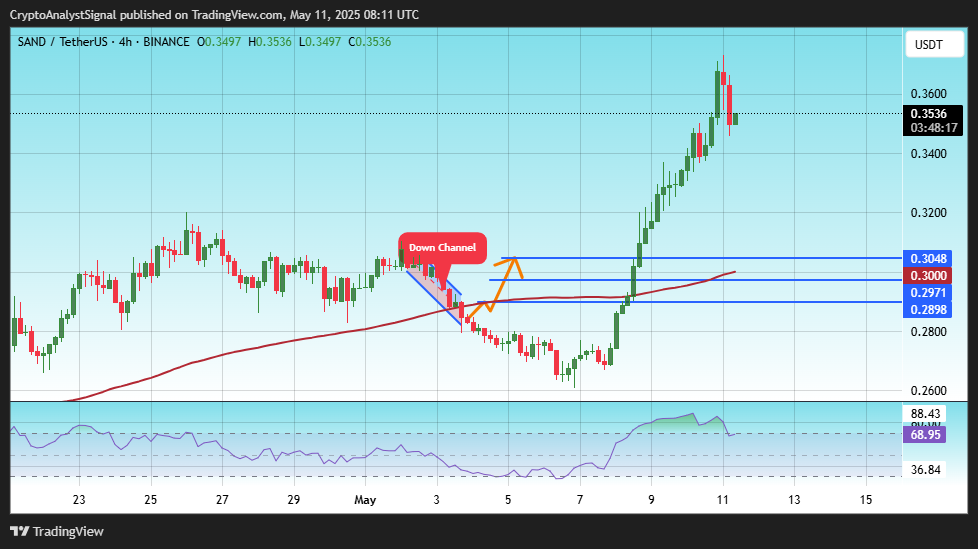Click the open value O0.3497
Viewport: 978px width, 549px height.
219,42
